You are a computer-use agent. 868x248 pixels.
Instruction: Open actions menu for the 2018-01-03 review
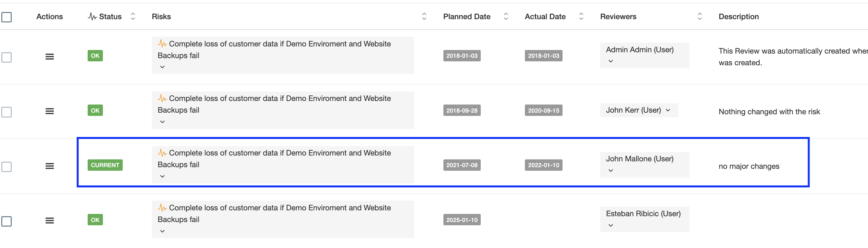pos(50,56)
